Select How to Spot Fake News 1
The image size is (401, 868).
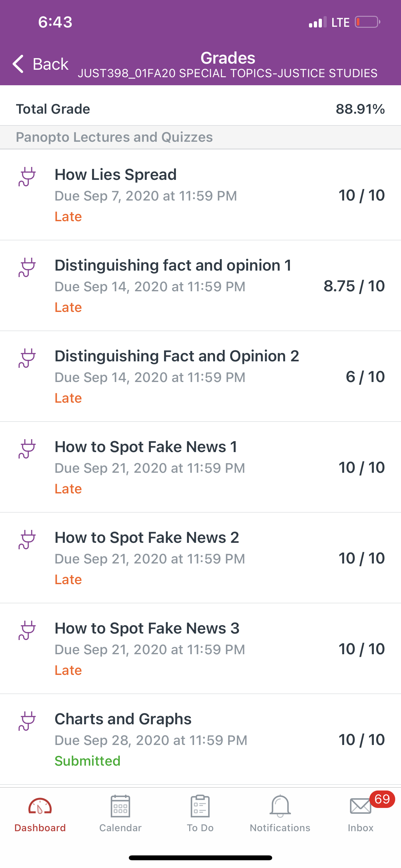200,467
